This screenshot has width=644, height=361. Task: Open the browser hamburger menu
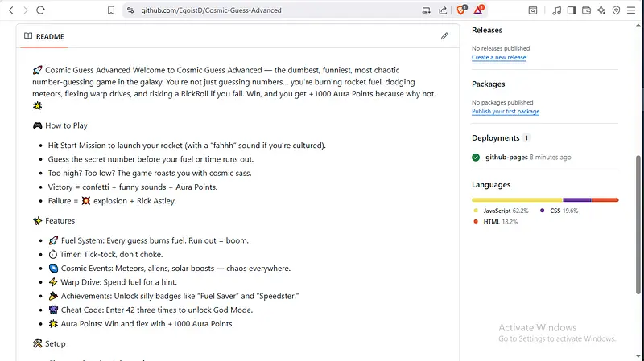[633, 10]
